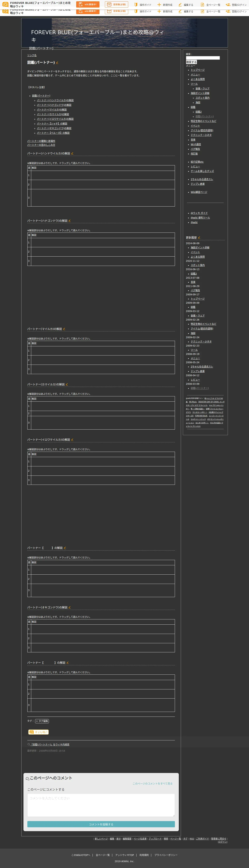
Task: Click the 0 いいね! like button
Action: click(38, 732)
